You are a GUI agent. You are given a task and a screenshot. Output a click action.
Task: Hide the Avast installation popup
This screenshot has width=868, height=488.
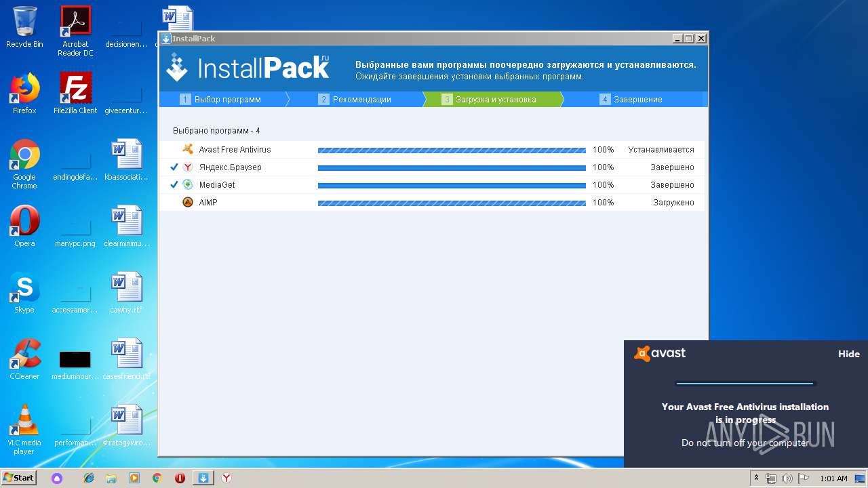(x=849, y=354)
